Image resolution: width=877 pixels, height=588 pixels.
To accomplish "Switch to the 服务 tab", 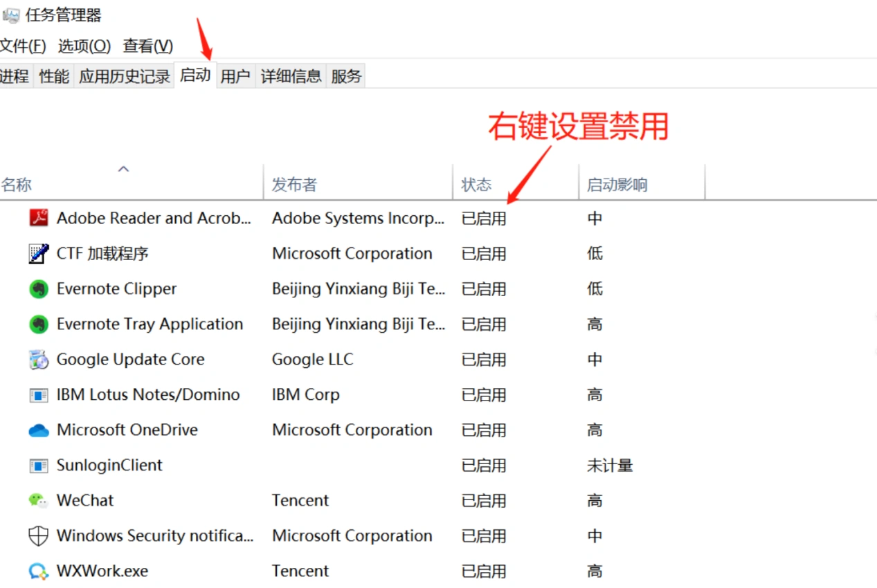I will click(346, 76).
